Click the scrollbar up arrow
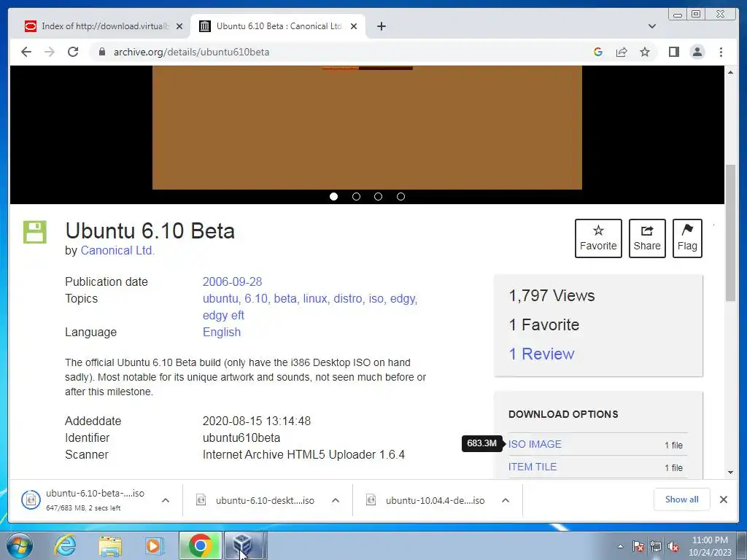747x560 pixels. 730,72
